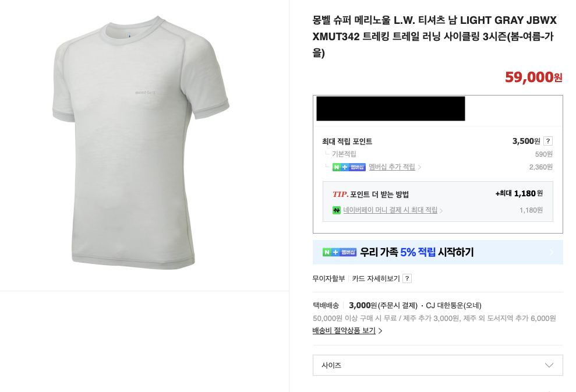Click the arrow at the right end of the 5% 적립 banner
This screenshot has width=576, height=392.
tap(551, 252)
